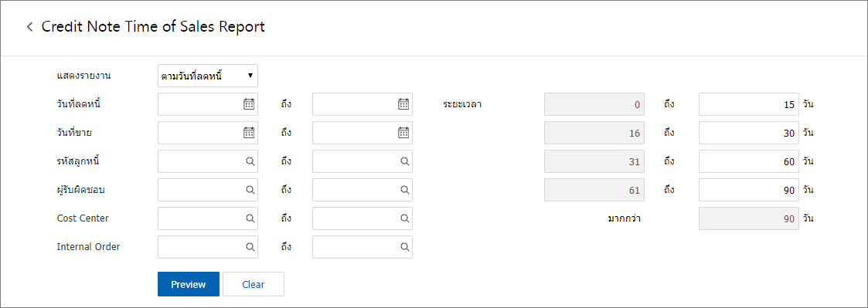Search icon in ผู้รับผิดชอบ to field
The image size is (868, 308).
[405, 190]
